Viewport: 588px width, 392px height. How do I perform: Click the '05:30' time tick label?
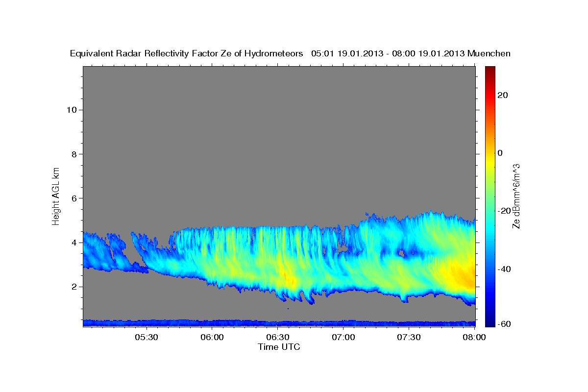tap(146, 338)
